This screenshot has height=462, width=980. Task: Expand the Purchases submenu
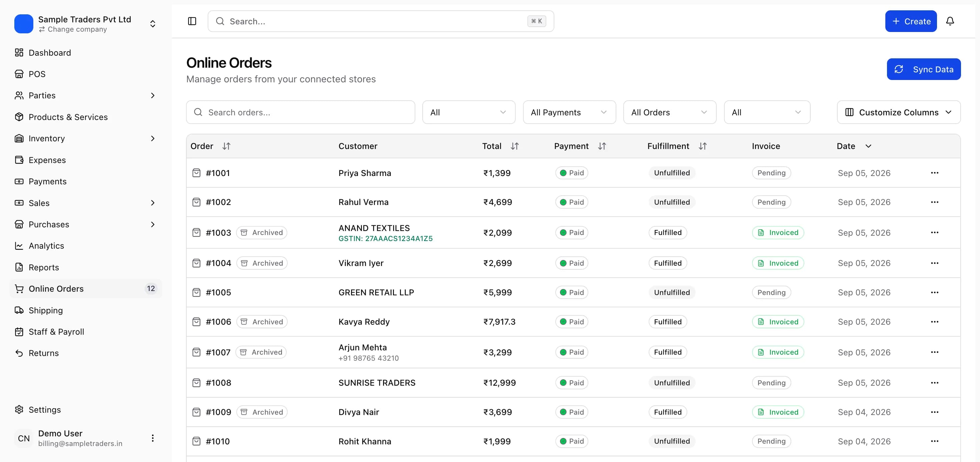[153, 225]
